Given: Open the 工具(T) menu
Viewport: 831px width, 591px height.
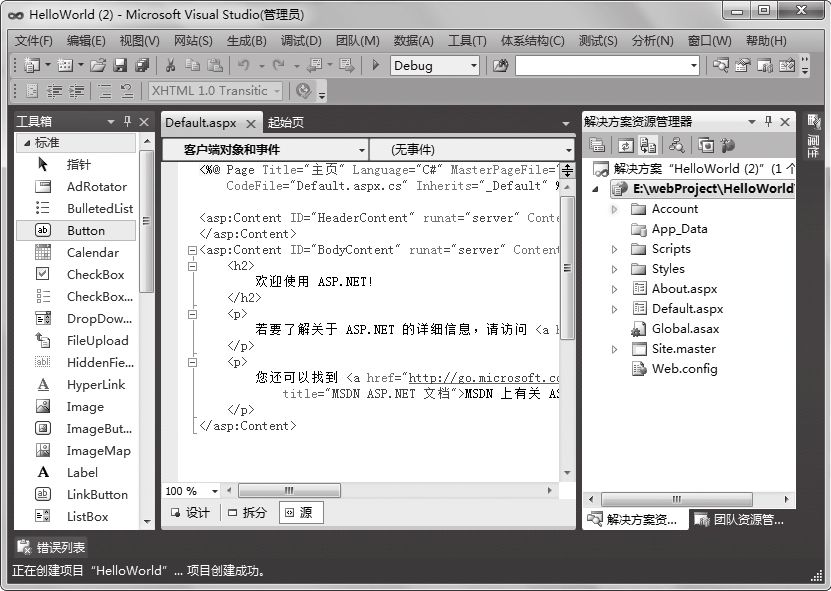Looking at the screenshot, I should 467,41.
